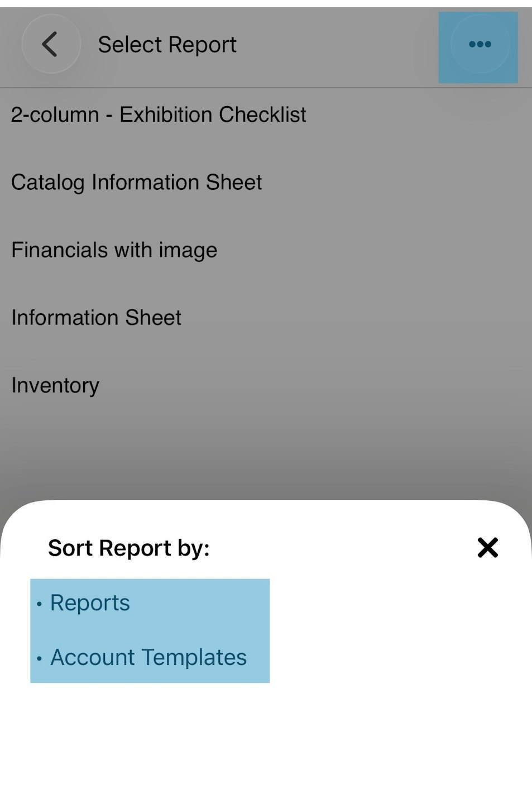Image resolution: width=532 pixels, height=804 pixels.
Task: Open the Information Sheet report
Action: [x=266, y=318]
